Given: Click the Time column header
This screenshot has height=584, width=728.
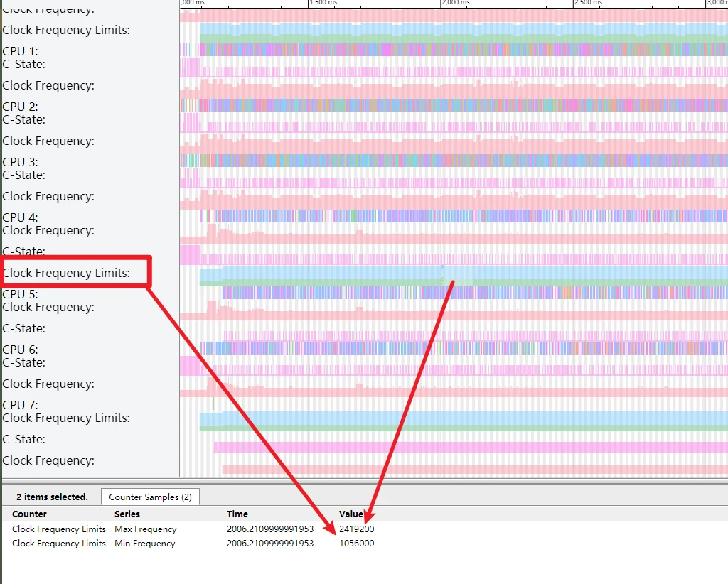Looking at the screenshot, I should pos(237,514).
